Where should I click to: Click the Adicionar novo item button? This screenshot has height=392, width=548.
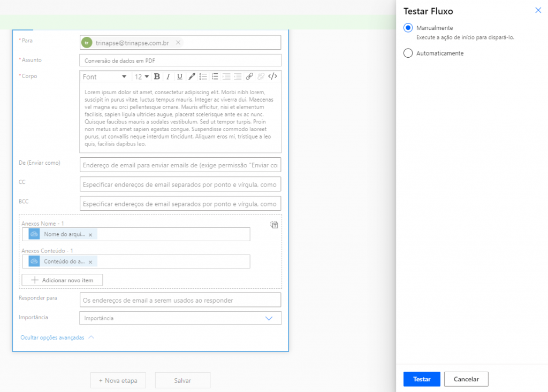62,280
